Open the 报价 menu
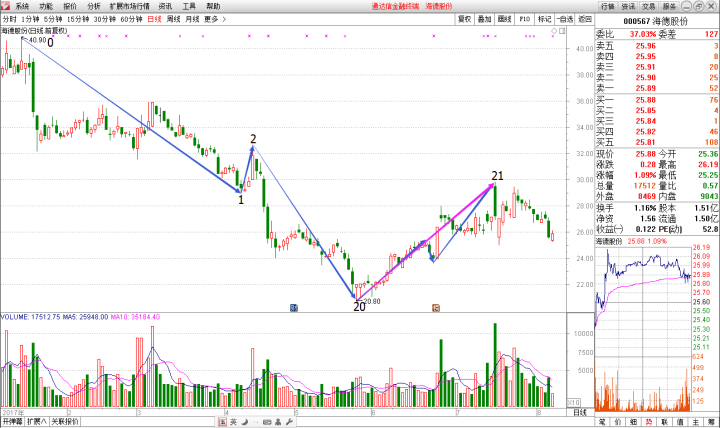This screenshot has width=720, height=428. [70, 6]
